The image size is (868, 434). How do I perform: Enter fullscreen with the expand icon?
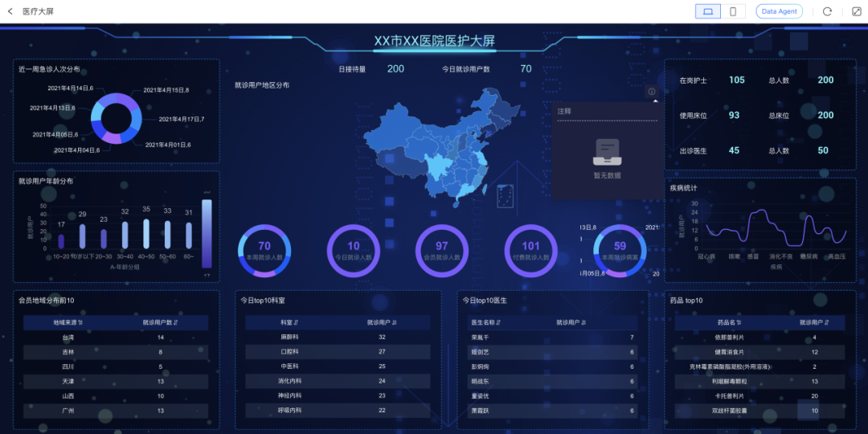coord(856,11)
